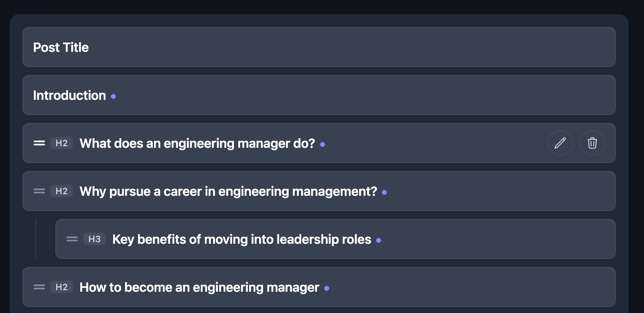The height and width of the screenshot is (313, 644).
Task: Click H2 badge beside 'Why pursue a career'
Action: 62,191
